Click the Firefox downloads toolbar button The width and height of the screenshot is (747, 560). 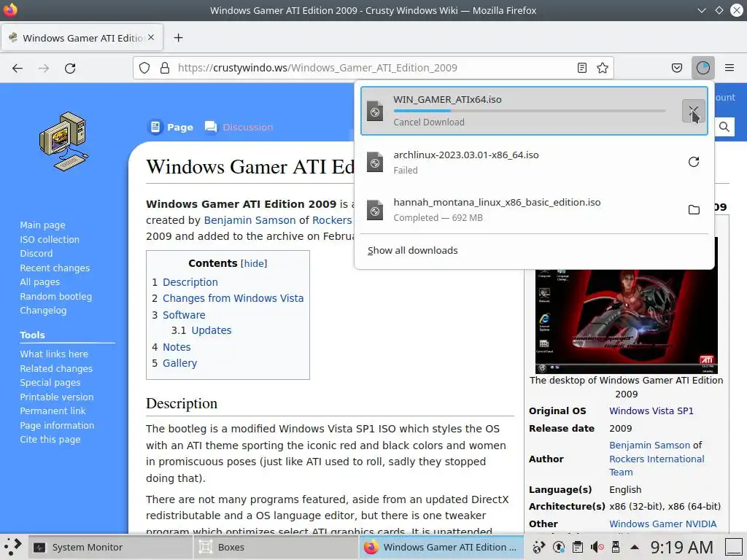703,68
